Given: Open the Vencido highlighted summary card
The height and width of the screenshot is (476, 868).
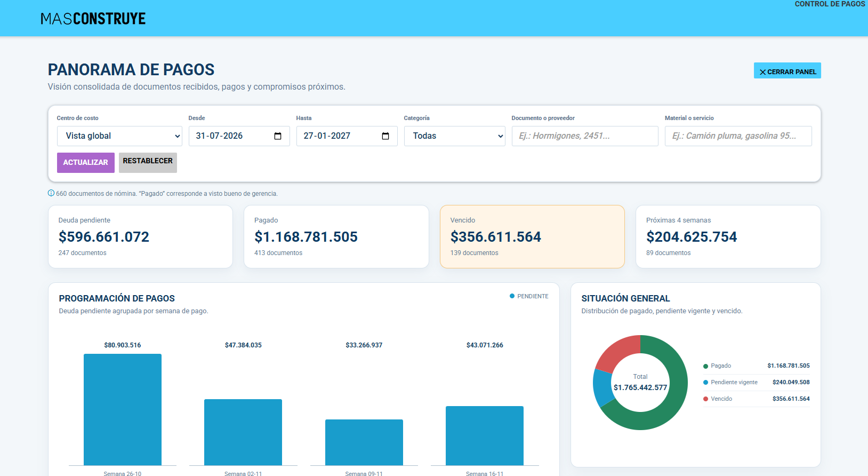Looking at the screenshot, I should click(532, 237).
